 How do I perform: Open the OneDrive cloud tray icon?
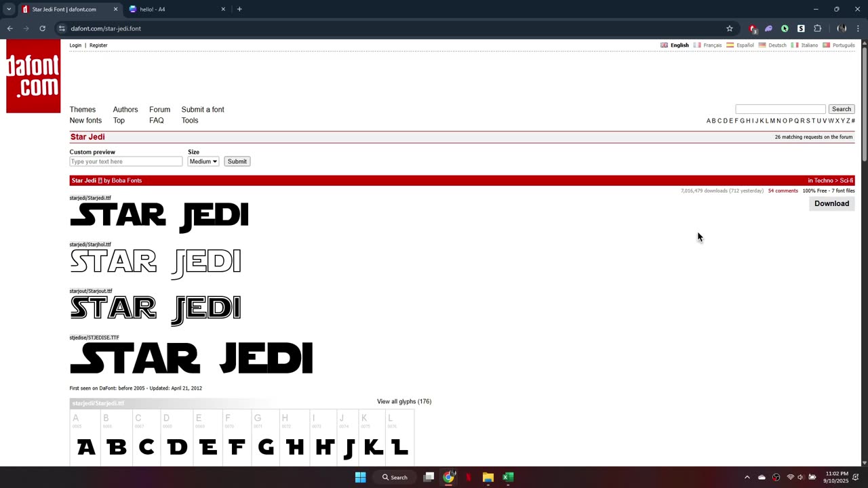point(762,477)
